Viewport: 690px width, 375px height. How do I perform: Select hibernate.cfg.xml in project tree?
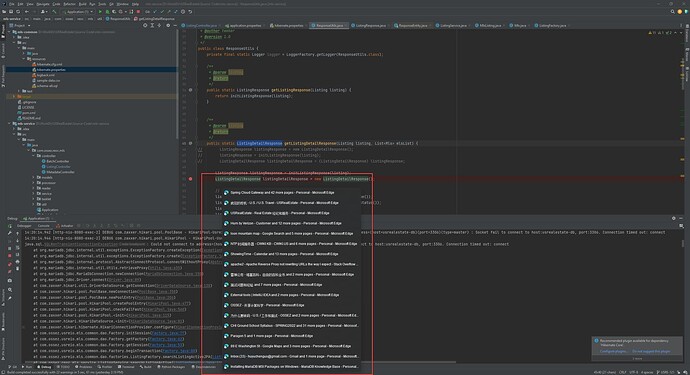pos(48,64)
